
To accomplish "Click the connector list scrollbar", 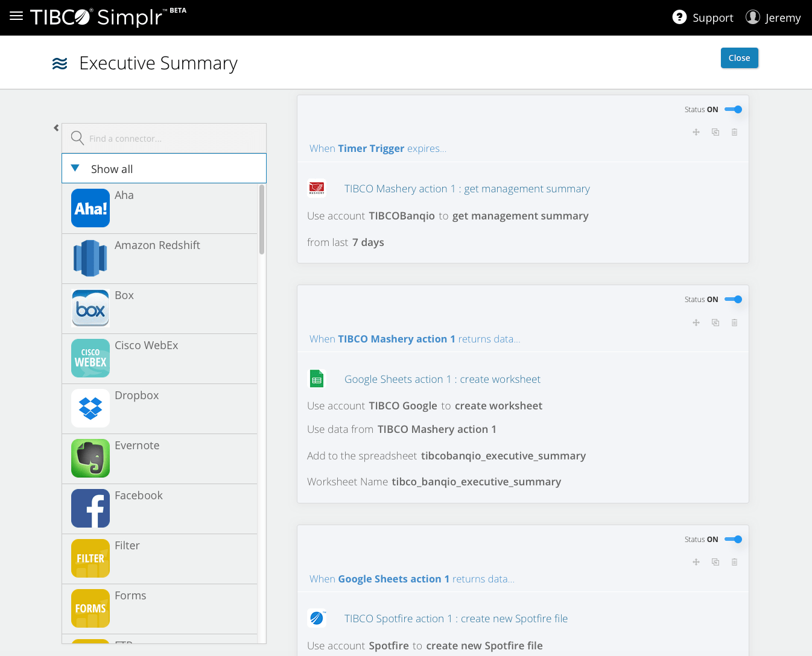I will tap(262, 219).
